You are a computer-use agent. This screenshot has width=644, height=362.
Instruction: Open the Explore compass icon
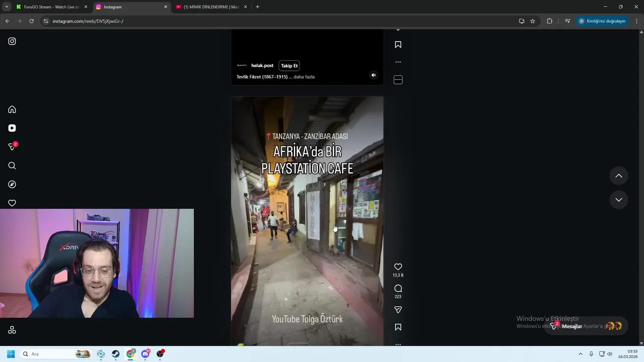pyautogui.click(x=12, y=185)
